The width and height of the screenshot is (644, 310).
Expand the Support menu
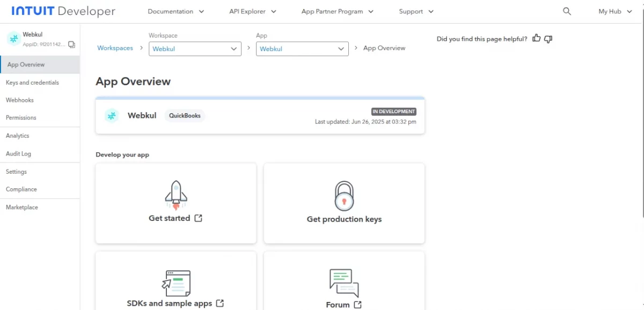(x=416, y=11)
